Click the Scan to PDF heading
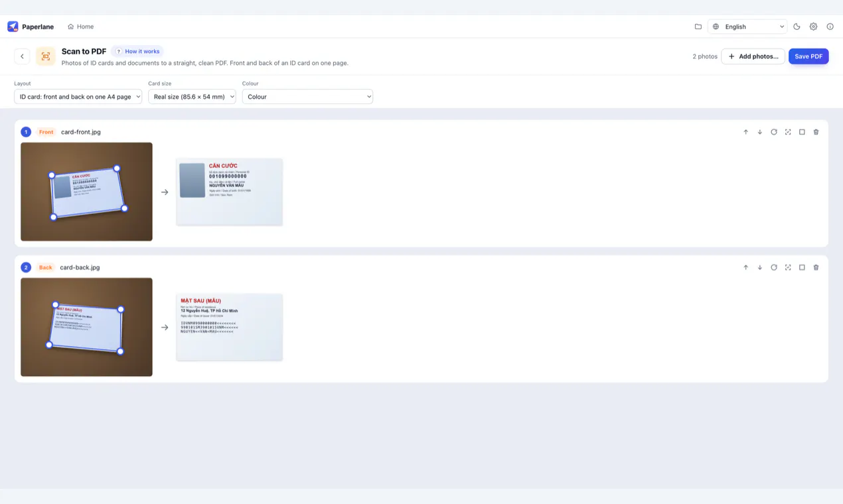843x504 pixels. [84, 51]
